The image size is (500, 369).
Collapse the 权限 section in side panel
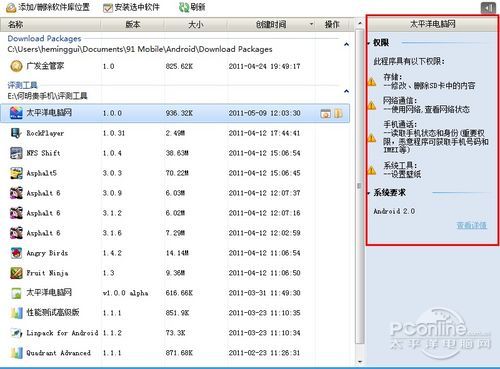pos(369,43)
